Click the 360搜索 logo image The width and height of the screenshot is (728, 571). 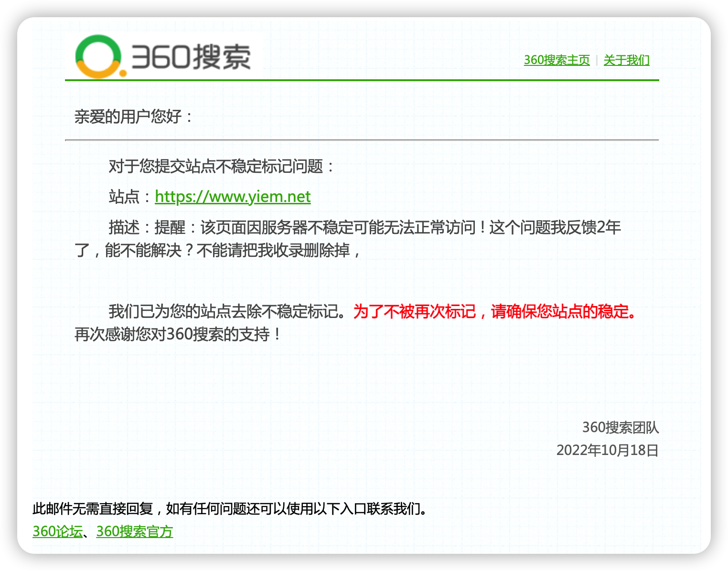click(163, 56)
